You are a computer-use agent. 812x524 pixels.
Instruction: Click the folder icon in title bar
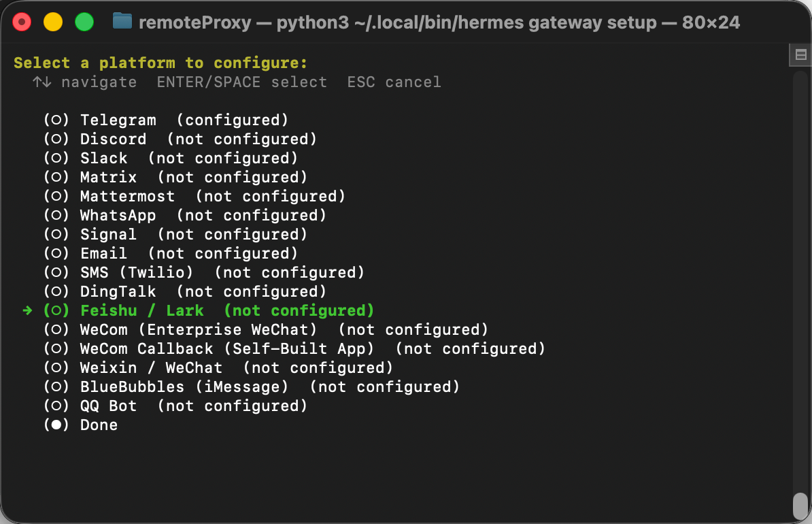(122, 20)
